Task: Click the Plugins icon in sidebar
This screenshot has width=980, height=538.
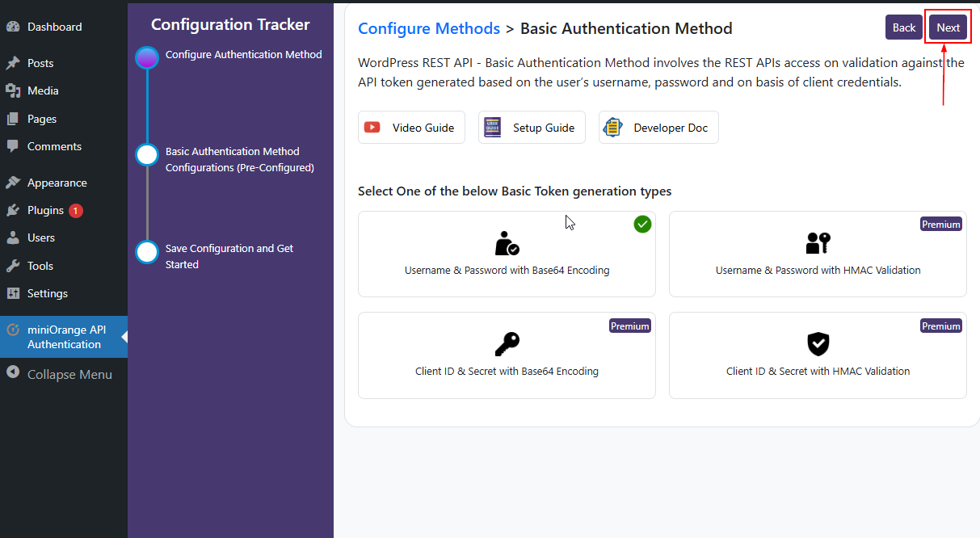Action: click(x=13, y=211)
